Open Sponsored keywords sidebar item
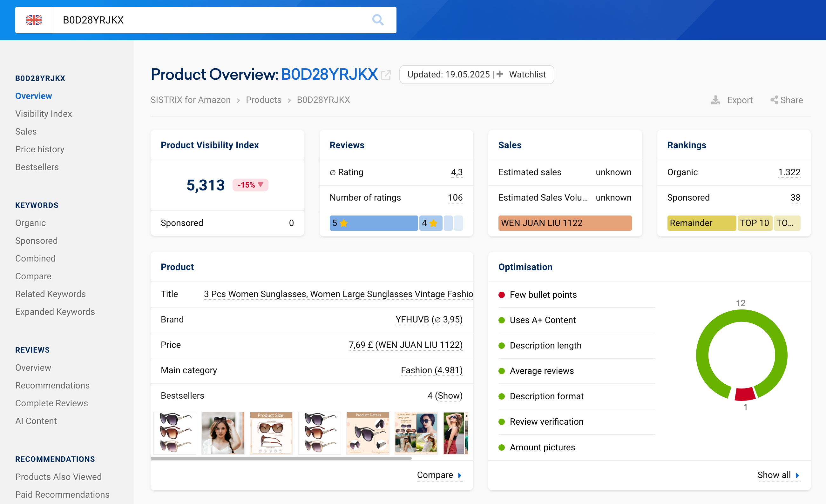Image resolution: width=826 pixels, height=504 pixels. [x=37, y=241]
